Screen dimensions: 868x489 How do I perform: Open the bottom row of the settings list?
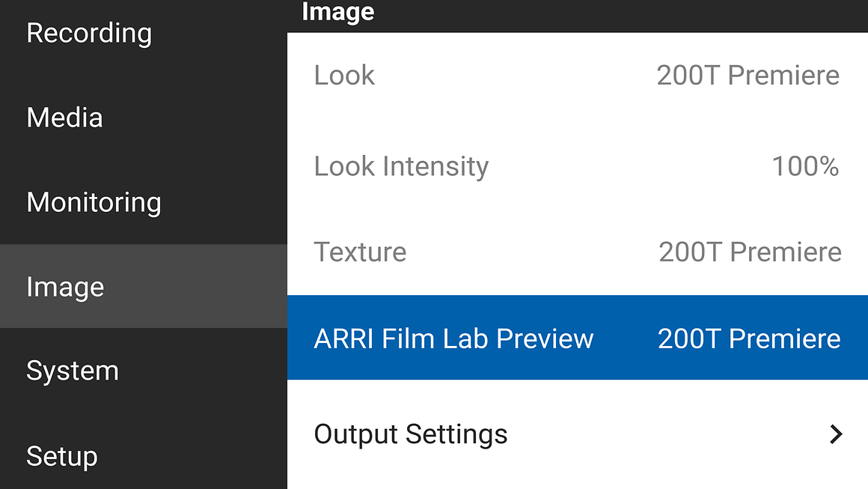click(x=576, y=434)
